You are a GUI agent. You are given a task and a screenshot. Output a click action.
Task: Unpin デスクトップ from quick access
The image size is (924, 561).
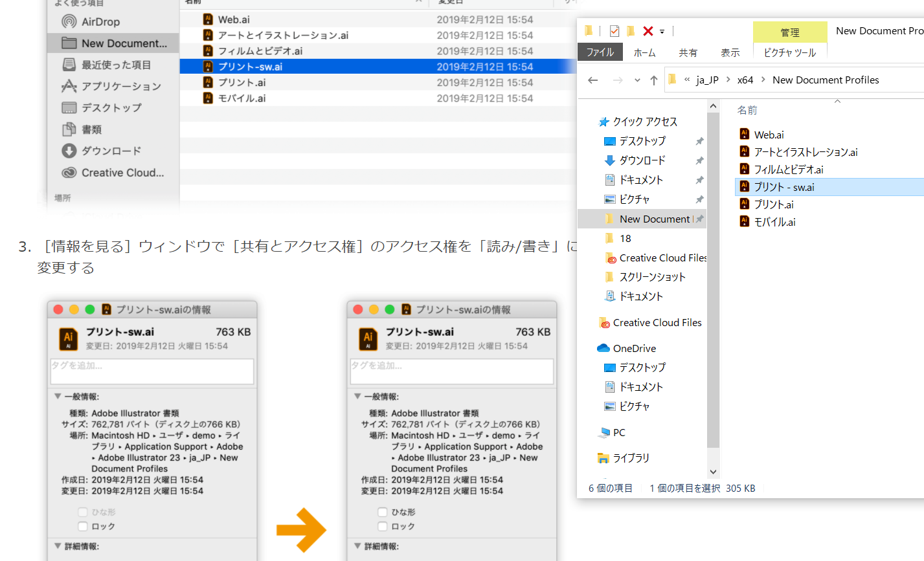point(699,140)
